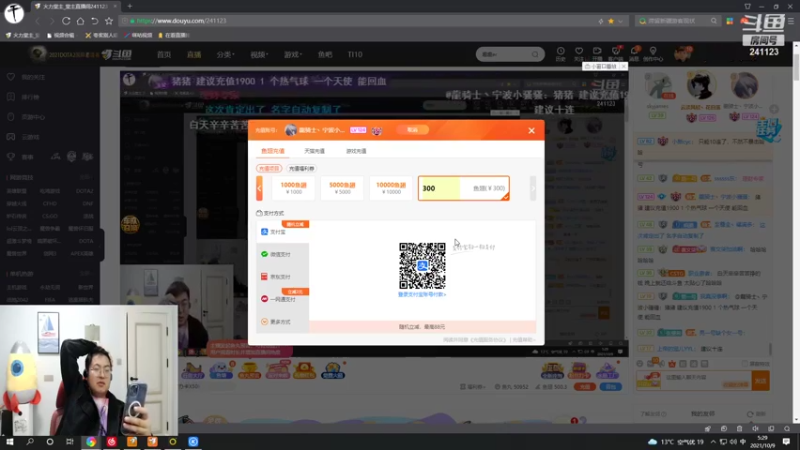800x450 pixels.
Task: Click the browser back arrow
Action: [37, 21]
